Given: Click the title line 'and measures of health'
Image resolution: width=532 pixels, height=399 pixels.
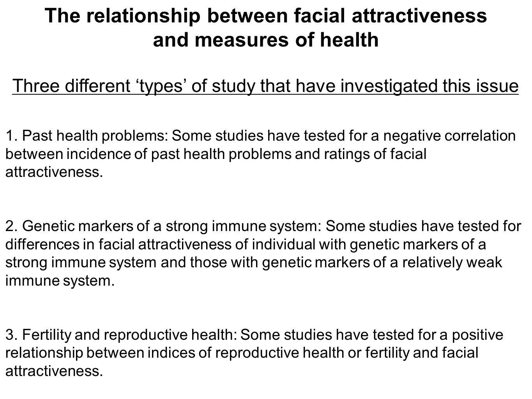Looking at the screenshot, I should pos(266,40).
